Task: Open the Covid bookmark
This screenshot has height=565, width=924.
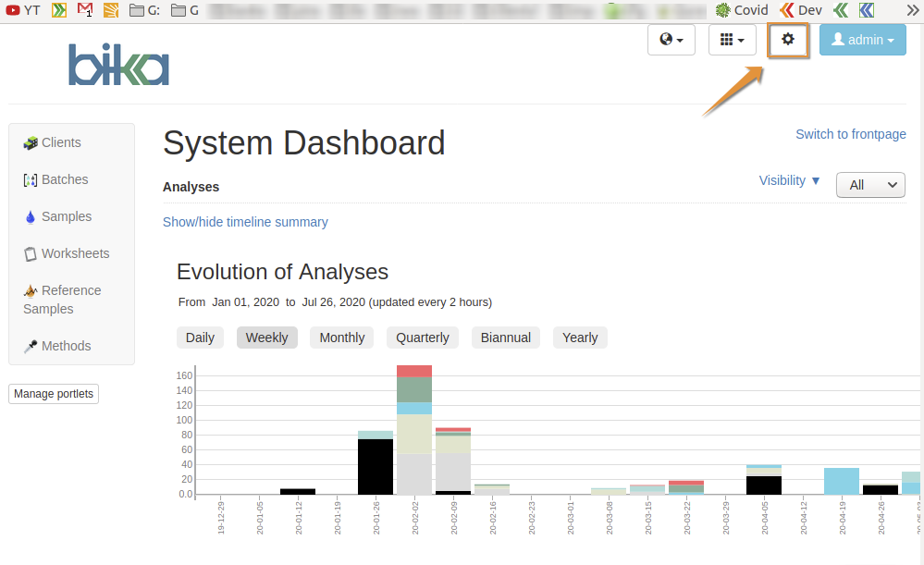Action: coord(742,10)
